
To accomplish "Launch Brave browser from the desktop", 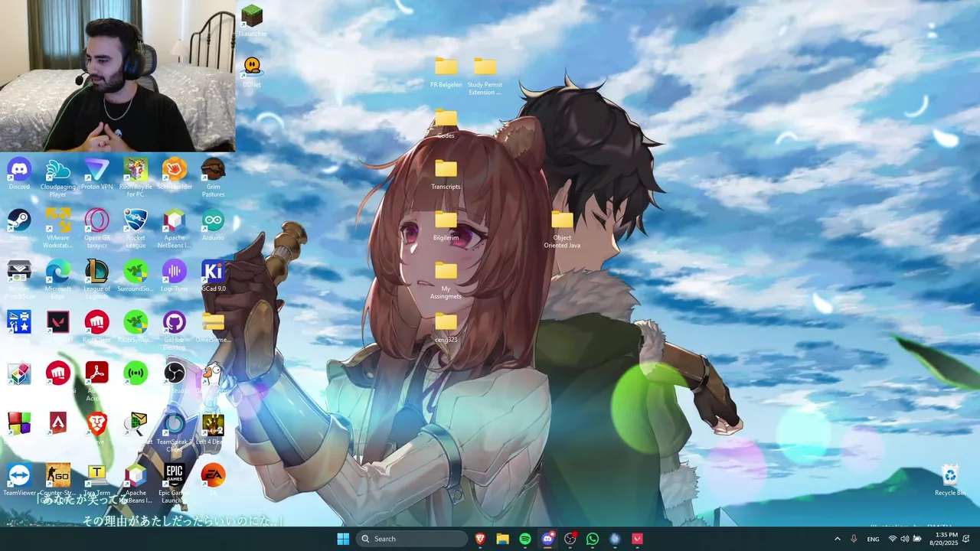I will coord(97,427).
